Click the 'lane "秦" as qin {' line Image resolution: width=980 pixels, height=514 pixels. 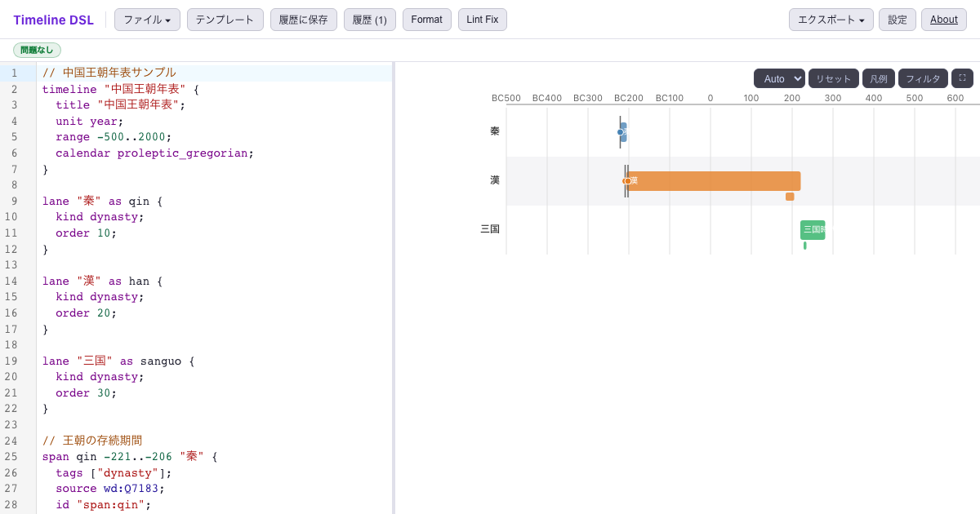(103, 201)
